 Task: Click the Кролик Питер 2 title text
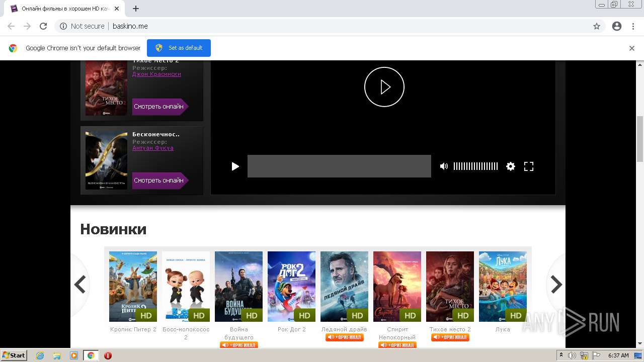(x=133, y=329)
